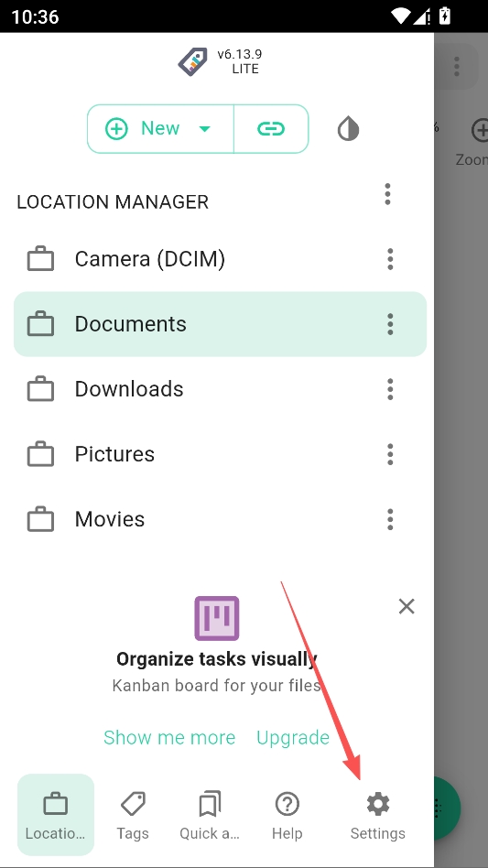This screenshot has height=868, width=488.
Task: Click the New create button
Action: click(x=160, y=128)
